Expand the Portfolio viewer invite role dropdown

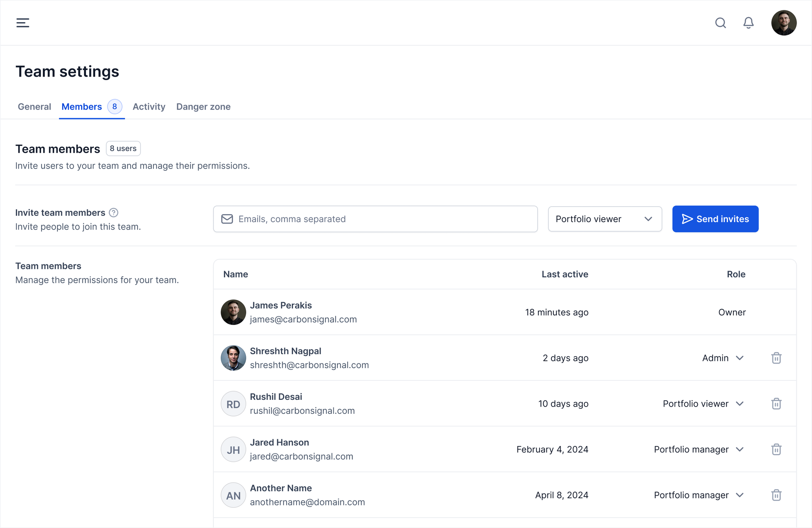605,219
